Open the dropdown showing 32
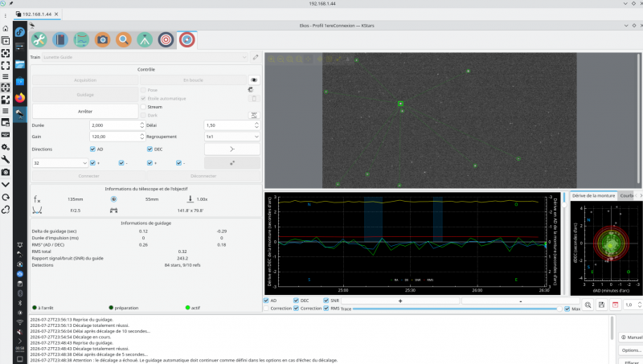Image resolution: width=643 pixels, height=364 pixels. click(x=60, y=163)
